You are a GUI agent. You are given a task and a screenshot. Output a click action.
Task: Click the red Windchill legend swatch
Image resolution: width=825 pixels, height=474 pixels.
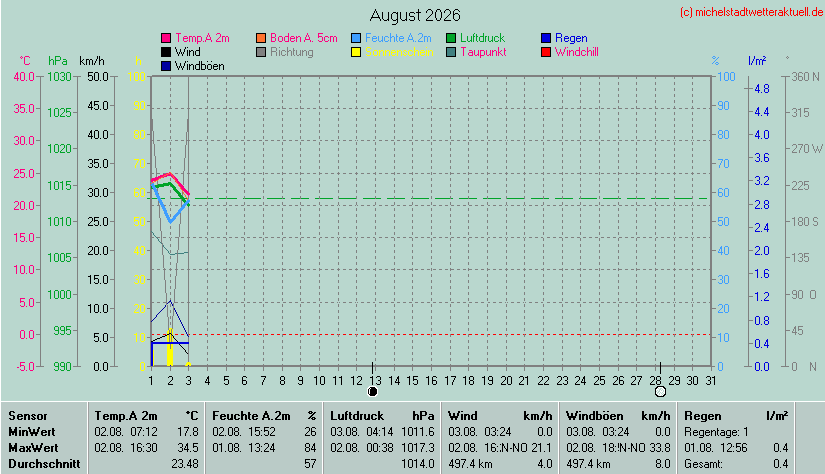[x=546, y=52]
